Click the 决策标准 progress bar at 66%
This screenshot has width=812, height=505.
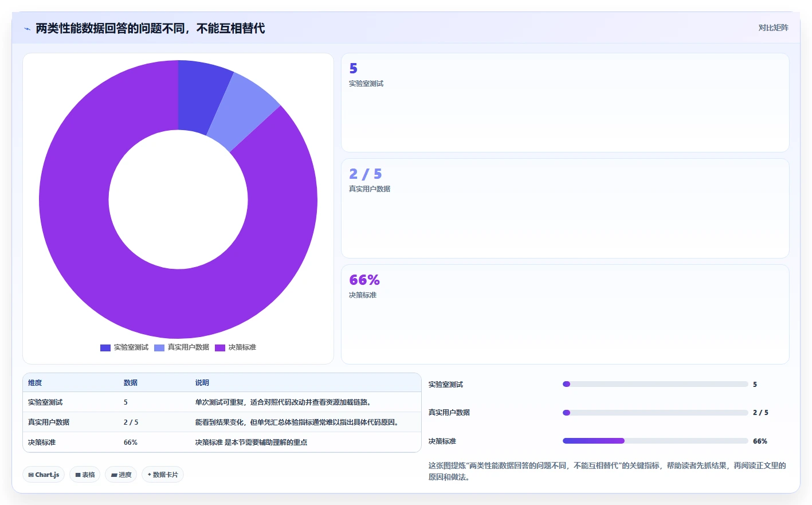coord(656,441)
